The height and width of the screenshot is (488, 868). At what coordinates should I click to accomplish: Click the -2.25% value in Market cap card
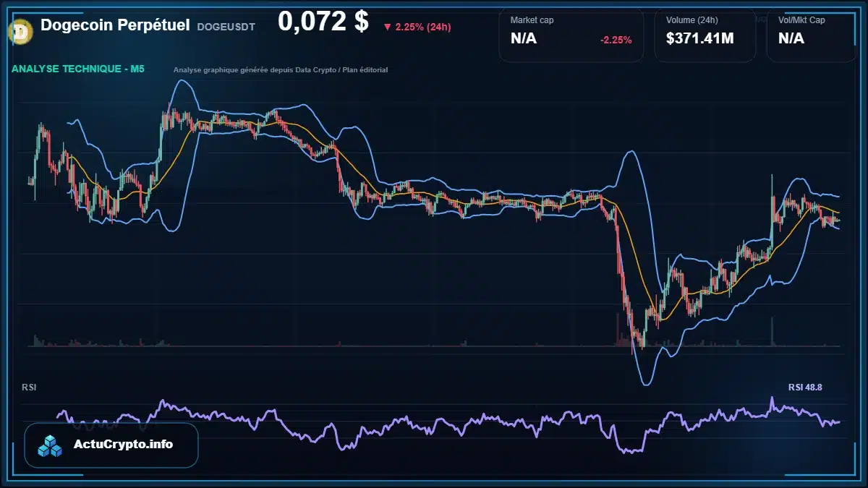[x=616, y=40]
